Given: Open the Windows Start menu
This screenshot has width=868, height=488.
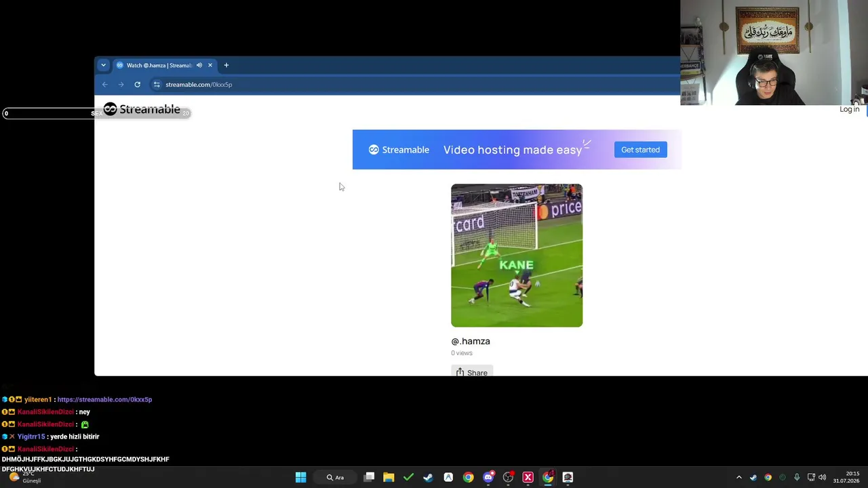Looking at the screenshot, I should click(x=300, y=477).
